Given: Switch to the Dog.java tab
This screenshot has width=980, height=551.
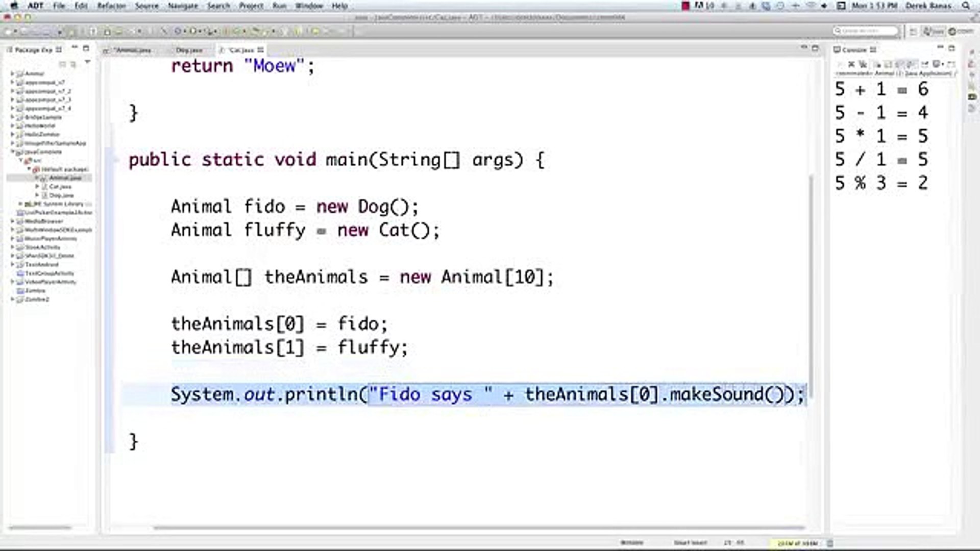Looking at the screenshot, I should pyautogui.click(x=189, y=50).
